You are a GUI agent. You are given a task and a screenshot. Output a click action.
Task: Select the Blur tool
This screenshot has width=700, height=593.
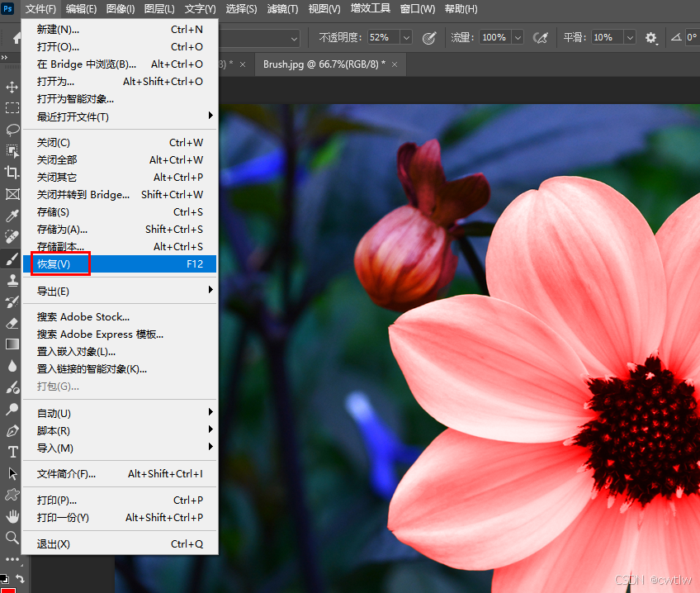pyautogui.click(x=12, y=366)
